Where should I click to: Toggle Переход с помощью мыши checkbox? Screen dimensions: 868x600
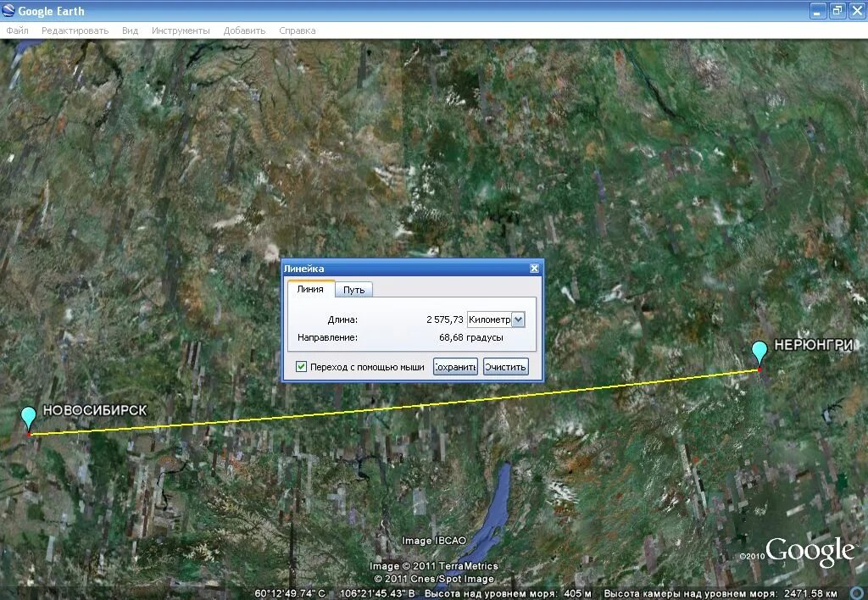301,366
